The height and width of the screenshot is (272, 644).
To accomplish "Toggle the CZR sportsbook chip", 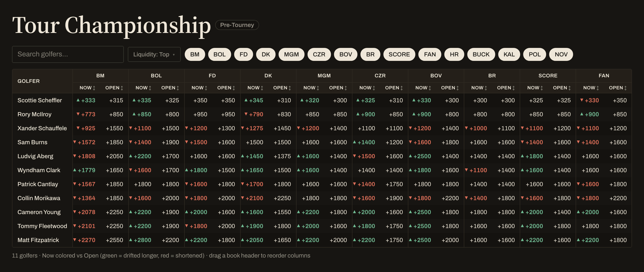I will click(319, 54).
